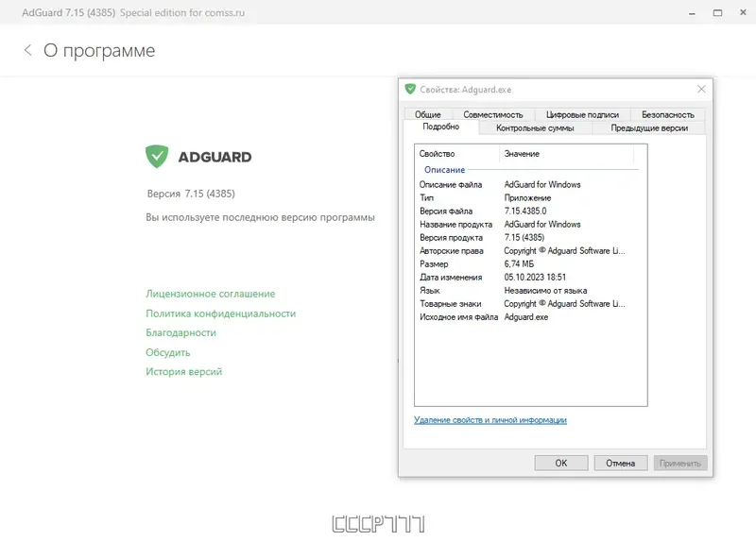756x542 pixels.
Task: Select the Товарные знаки row
Action: click(530, 304)
